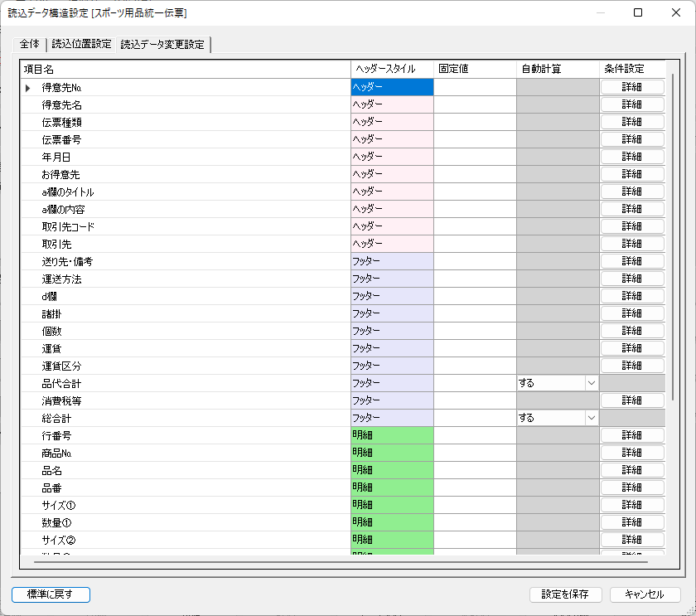Click 固定値 field for 商品No.
Image resolution: width=696 pixels, height=616 pixels.
pos(475,453)
